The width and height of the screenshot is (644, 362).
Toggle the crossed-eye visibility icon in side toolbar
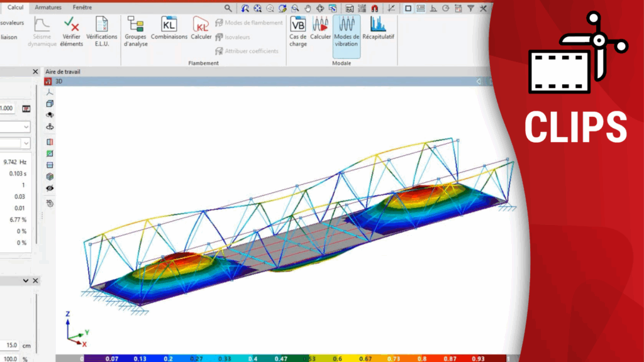coord(50,188)
